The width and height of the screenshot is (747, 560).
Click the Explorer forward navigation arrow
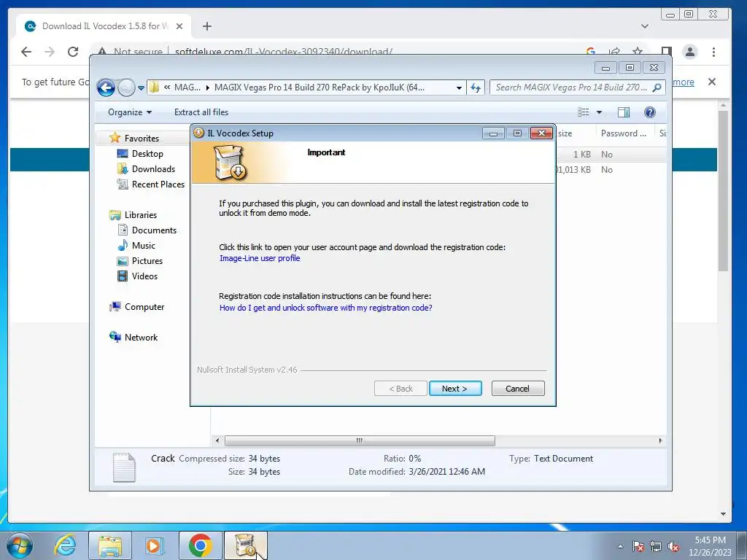(x=126, y=87)
